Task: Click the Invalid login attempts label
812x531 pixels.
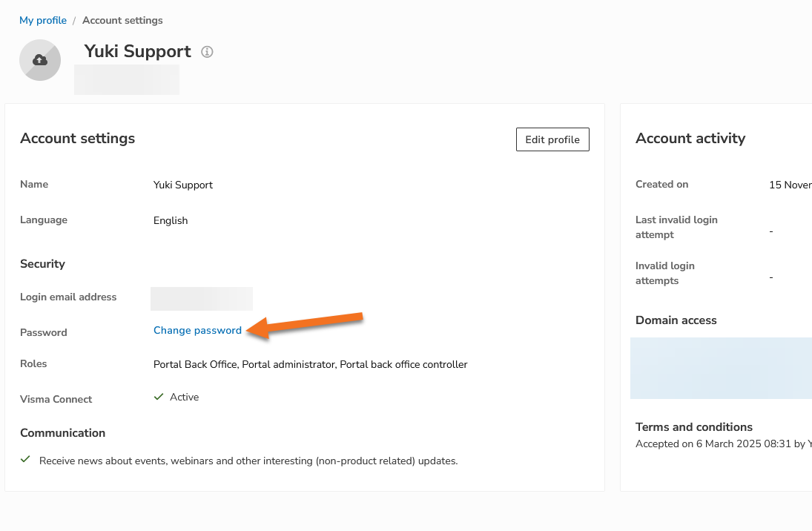Action: pyautogui.click(x=665, y=273)
